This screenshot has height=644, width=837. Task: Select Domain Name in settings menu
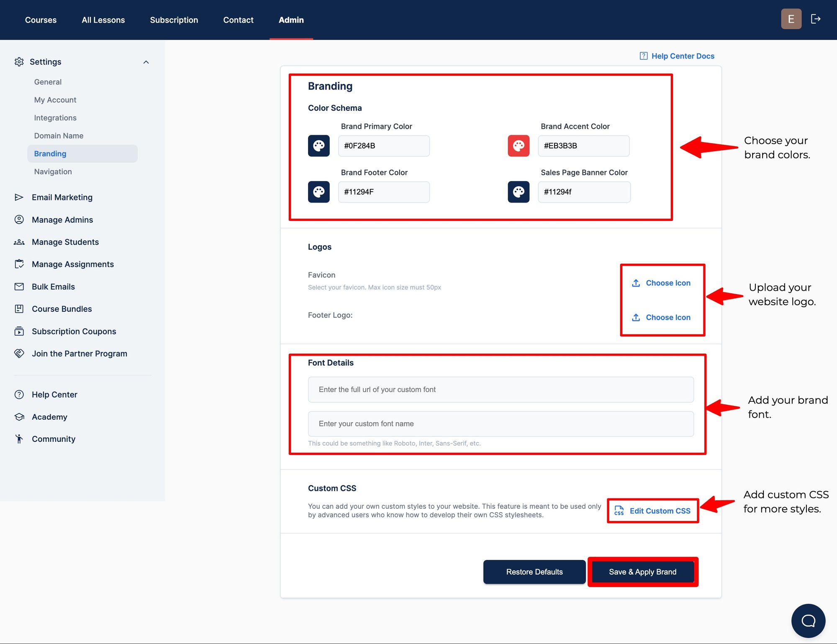click(59, 136)
